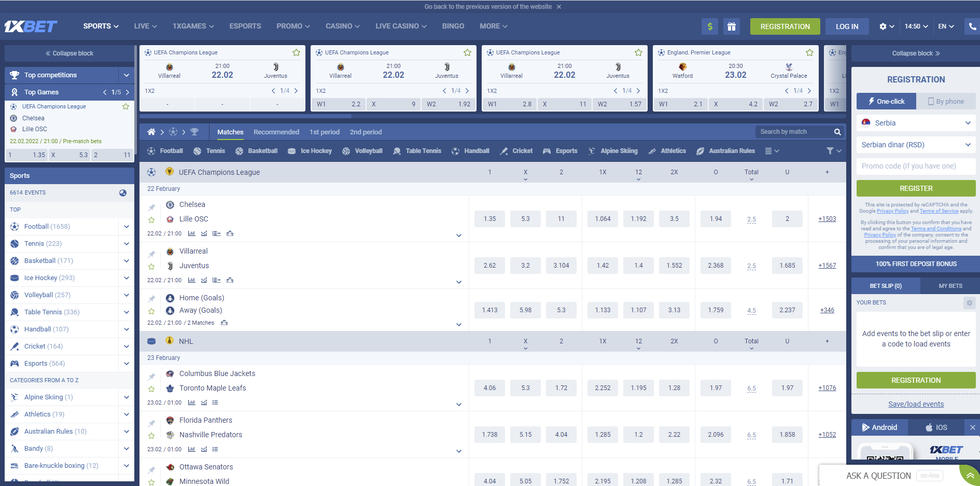The height and width of the screenshot is (486, 980).
Task: Favorite the Chelsea vs Lille OSC match
Action: coord(151,220)
